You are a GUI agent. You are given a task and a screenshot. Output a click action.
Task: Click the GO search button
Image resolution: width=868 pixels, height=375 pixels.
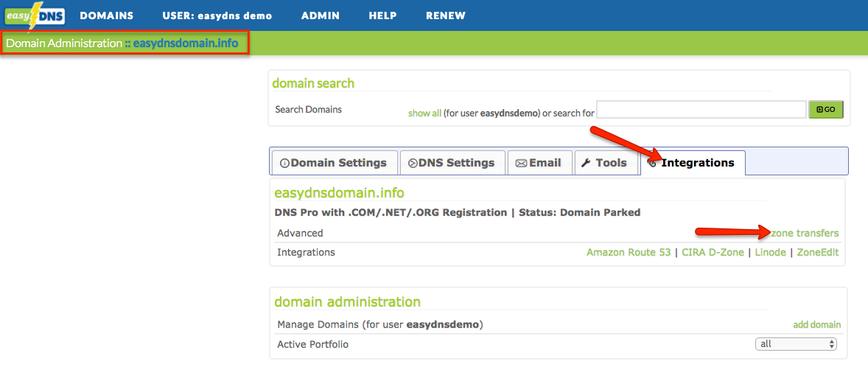point(825,110)
